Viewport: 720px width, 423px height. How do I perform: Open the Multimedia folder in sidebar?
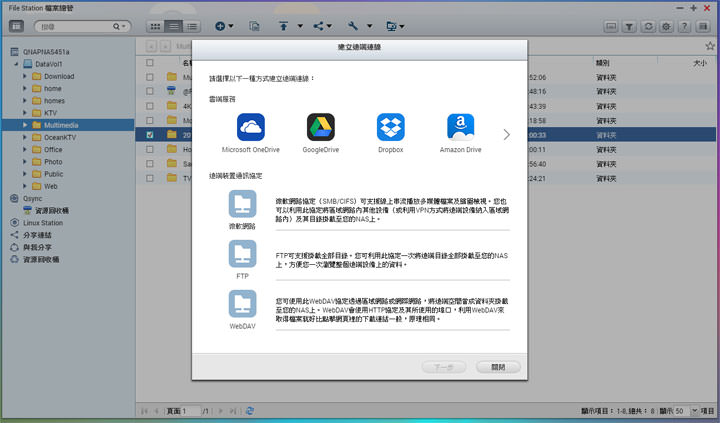64,125
